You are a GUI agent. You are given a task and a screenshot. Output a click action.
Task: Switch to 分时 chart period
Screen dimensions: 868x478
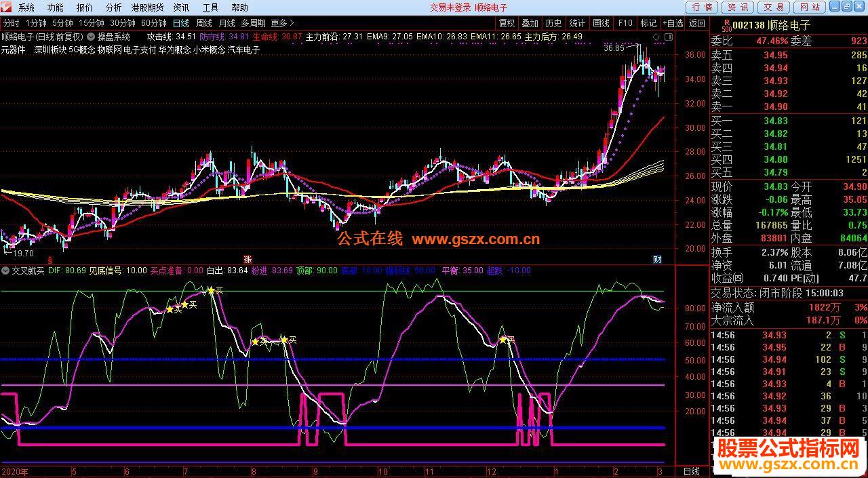click(x=11, y=22)
